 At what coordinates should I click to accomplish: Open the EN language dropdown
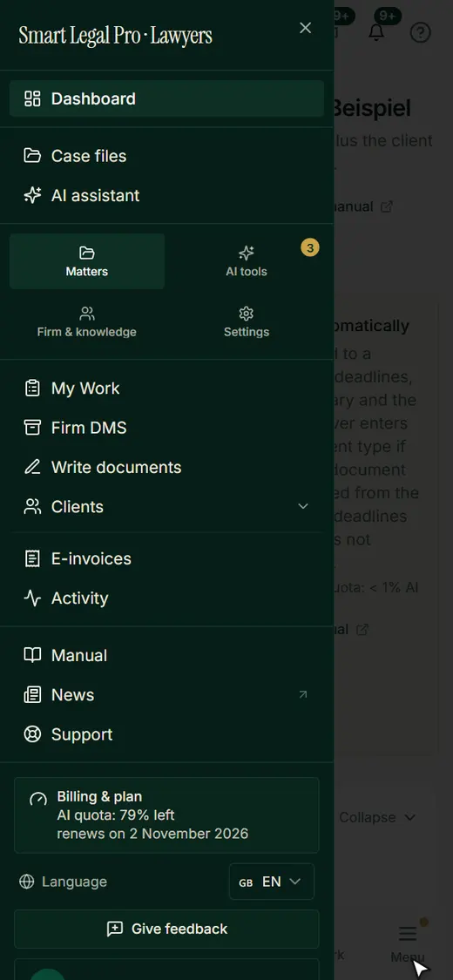(x=272, y=882)
